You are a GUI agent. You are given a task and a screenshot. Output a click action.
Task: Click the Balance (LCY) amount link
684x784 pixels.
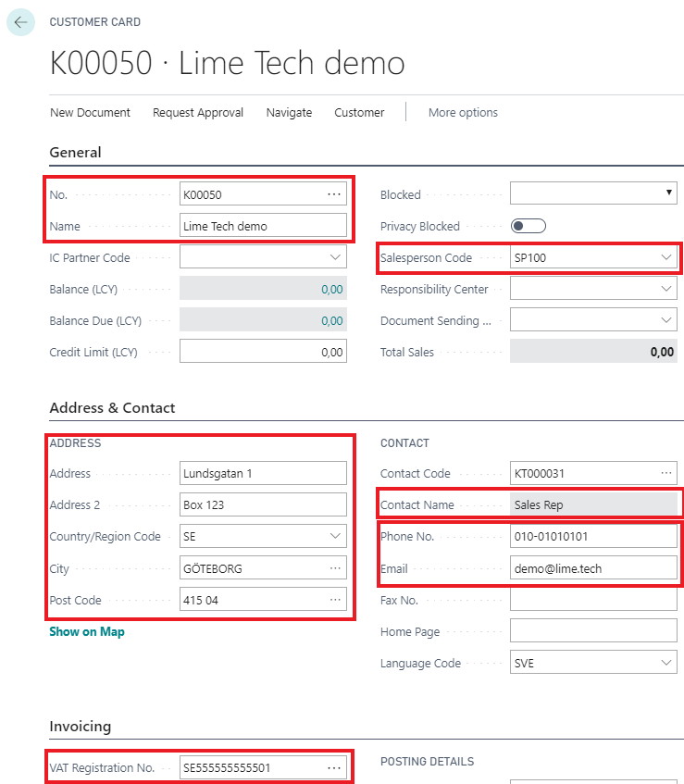[331, 289]
